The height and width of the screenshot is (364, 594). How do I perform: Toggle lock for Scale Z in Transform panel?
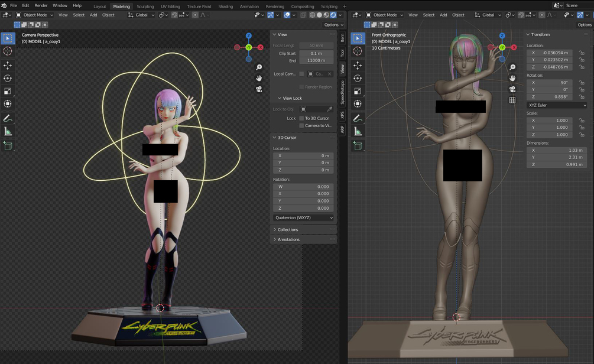point(582,135)
